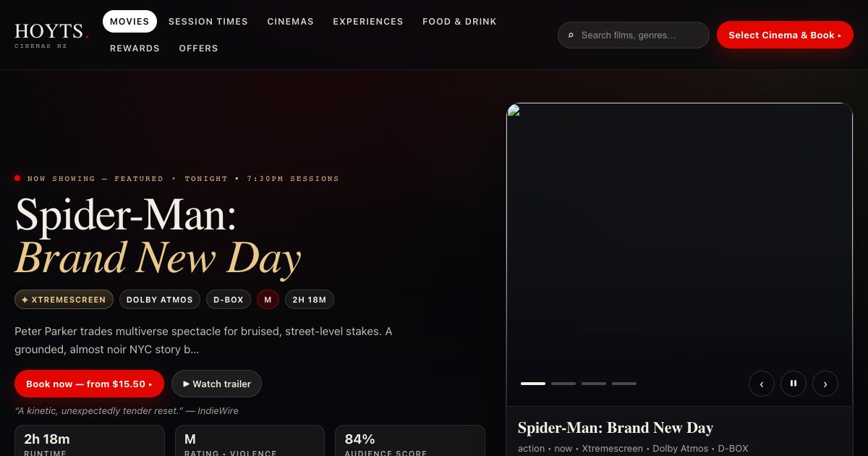Focus the Search films input field
The width and height of the screenshot is (868, 456).
[x=634, y=35]
